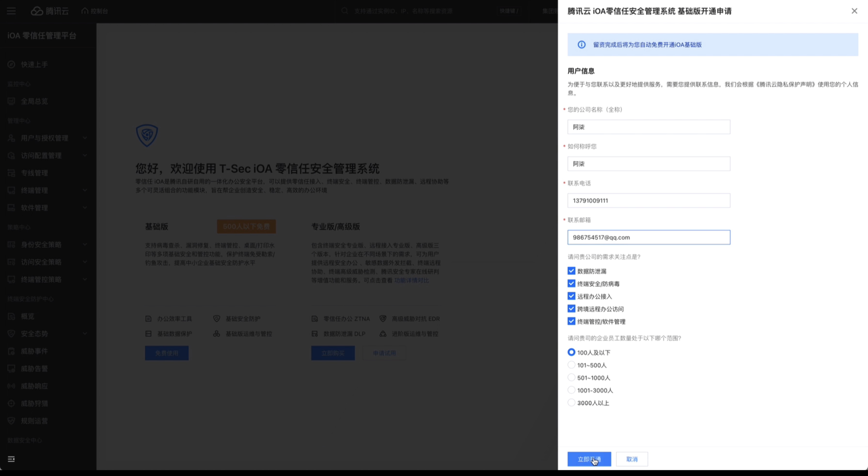
Task: Uncheck the 远程办公接入 checkbox
Action: coord(571,296)
